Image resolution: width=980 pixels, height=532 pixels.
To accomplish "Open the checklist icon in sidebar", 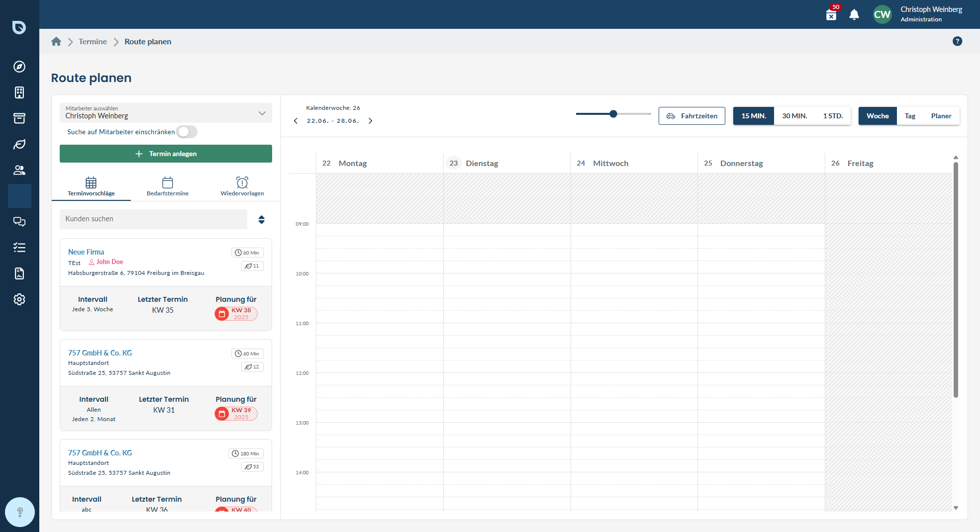I will point(19,248).
